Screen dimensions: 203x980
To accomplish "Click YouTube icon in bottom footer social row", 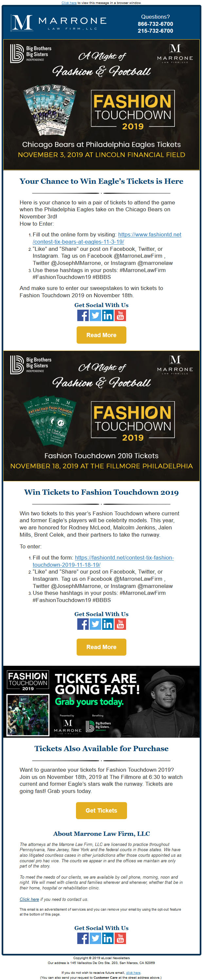I will [x=120, y=938].
